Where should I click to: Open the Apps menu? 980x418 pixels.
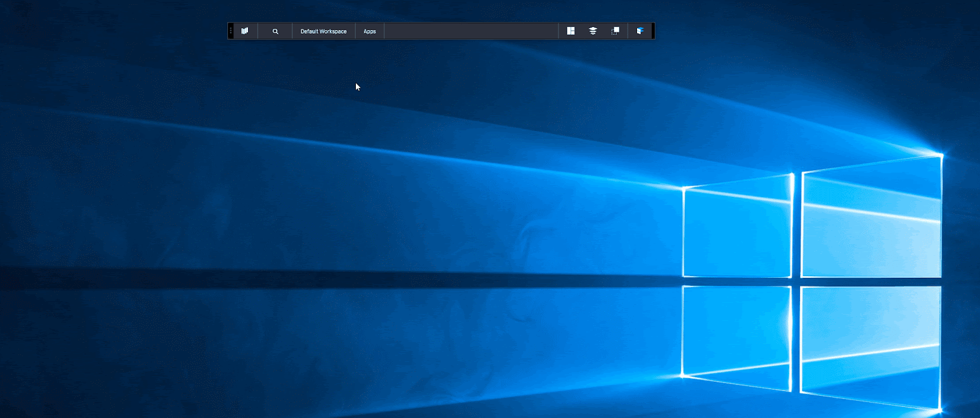370,31
